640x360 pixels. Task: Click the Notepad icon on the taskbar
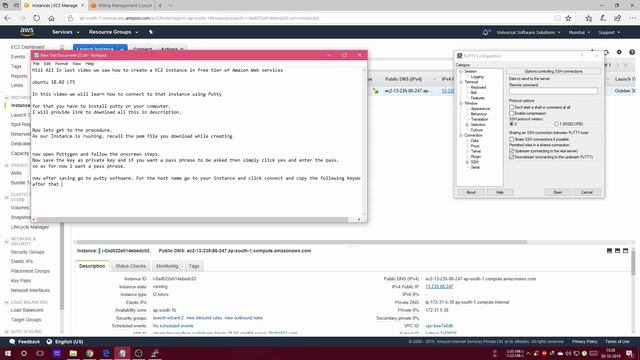122,353
